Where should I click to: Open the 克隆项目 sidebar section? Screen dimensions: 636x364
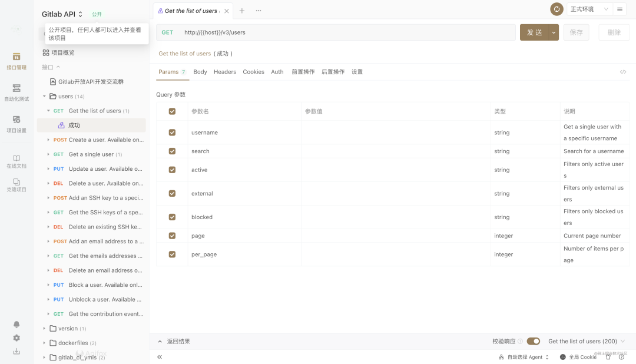pos(16,185)
